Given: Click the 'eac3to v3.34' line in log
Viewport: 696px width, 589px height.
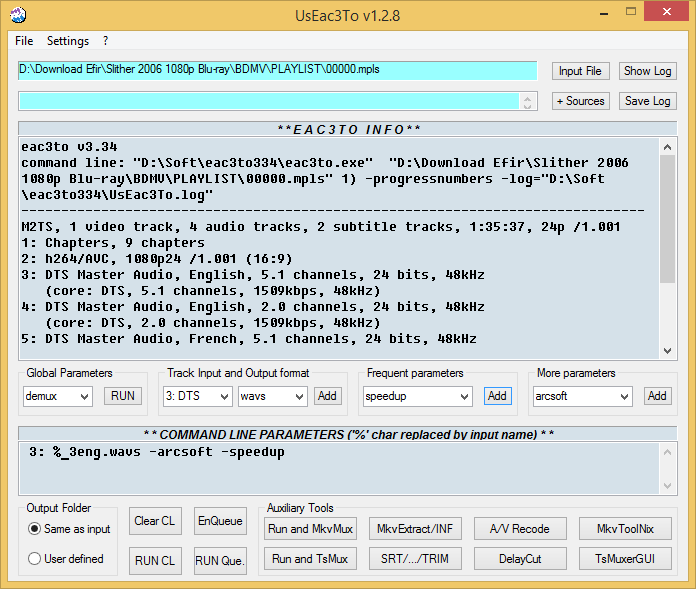Looking at the screenshot, I should pos(69,147).
